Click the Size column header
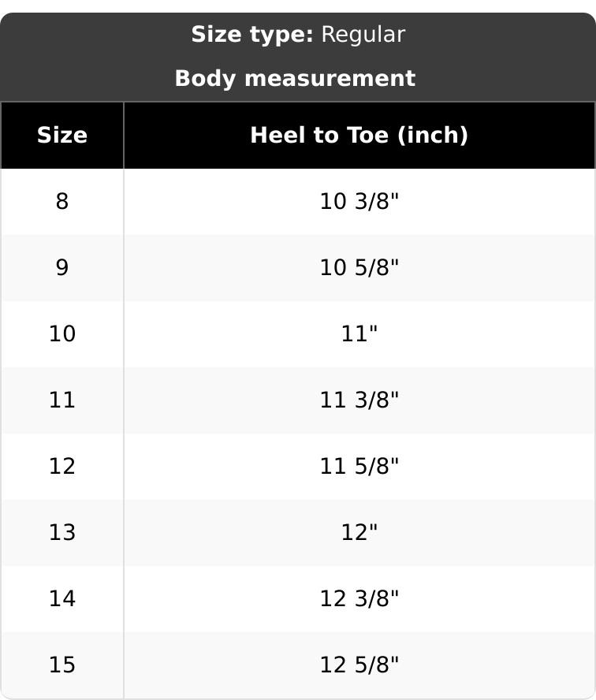 [x=62, y=136]
